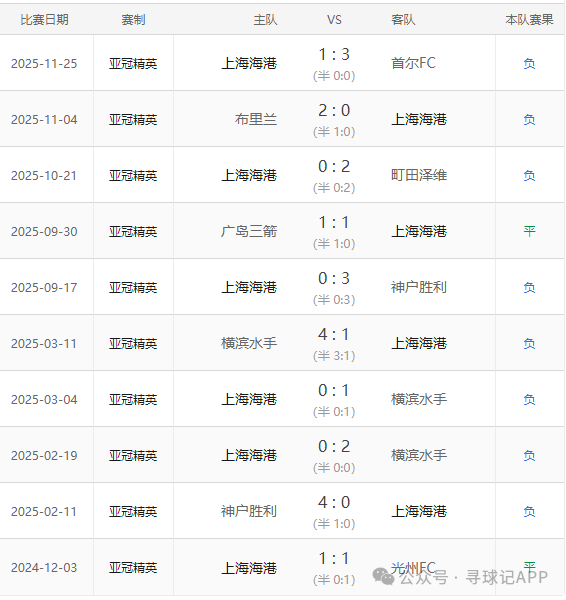Click the 0:1 score on 2025-03-04

pyautogui.click(x=334, y=390)
